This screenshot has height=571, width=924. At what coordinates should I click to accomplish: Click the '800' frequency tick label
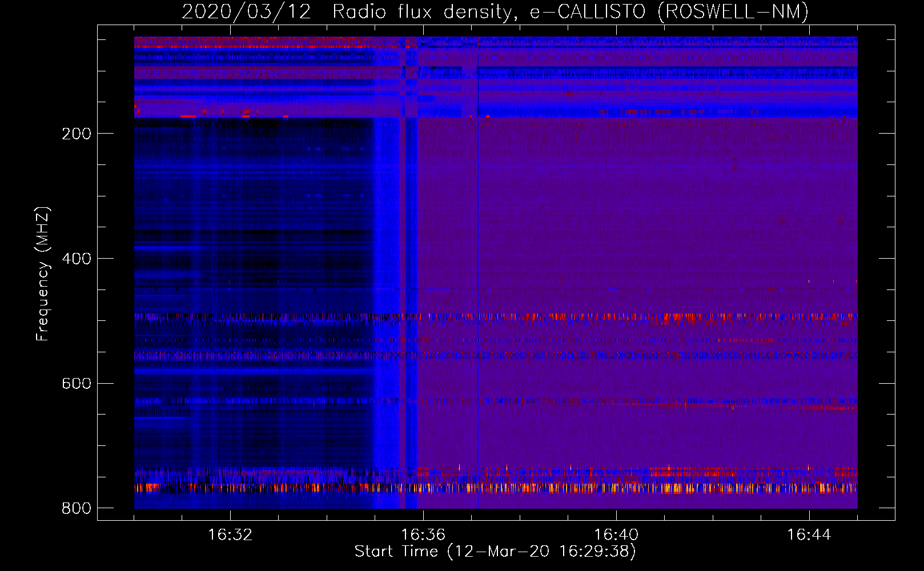(x=77, y=508)
